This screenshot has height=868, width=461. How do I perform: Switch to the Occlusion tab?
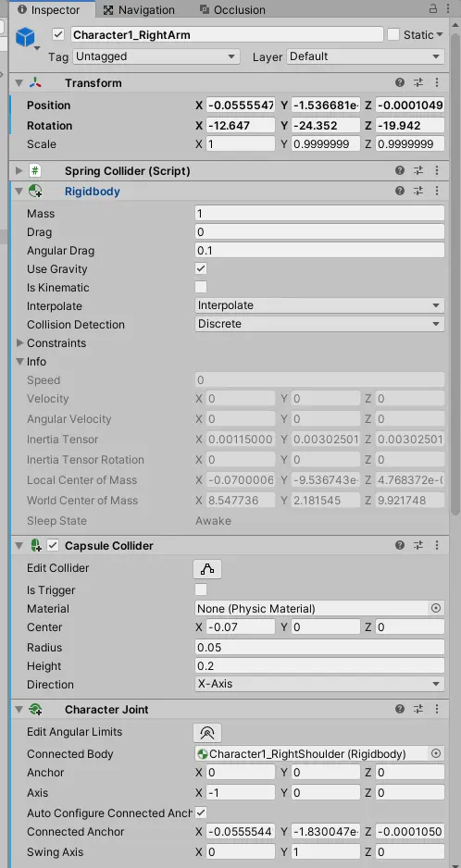[232, 9]
